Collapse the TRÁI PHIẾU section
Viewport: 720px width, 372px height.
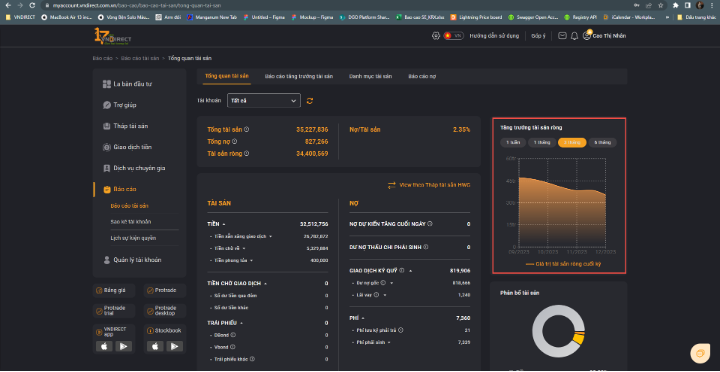242,323
